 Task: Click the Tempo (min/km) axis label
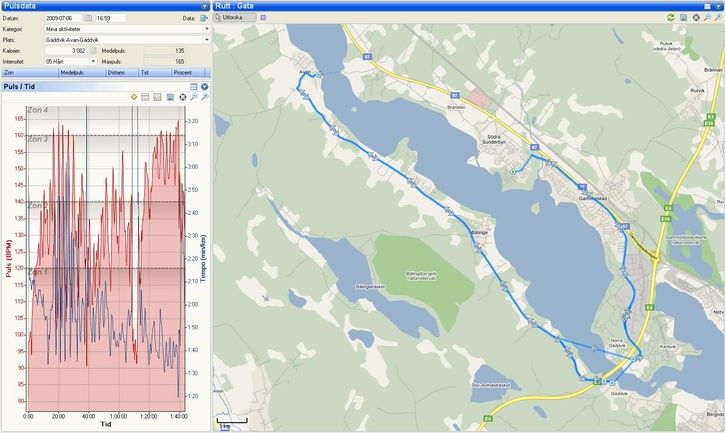203,258
